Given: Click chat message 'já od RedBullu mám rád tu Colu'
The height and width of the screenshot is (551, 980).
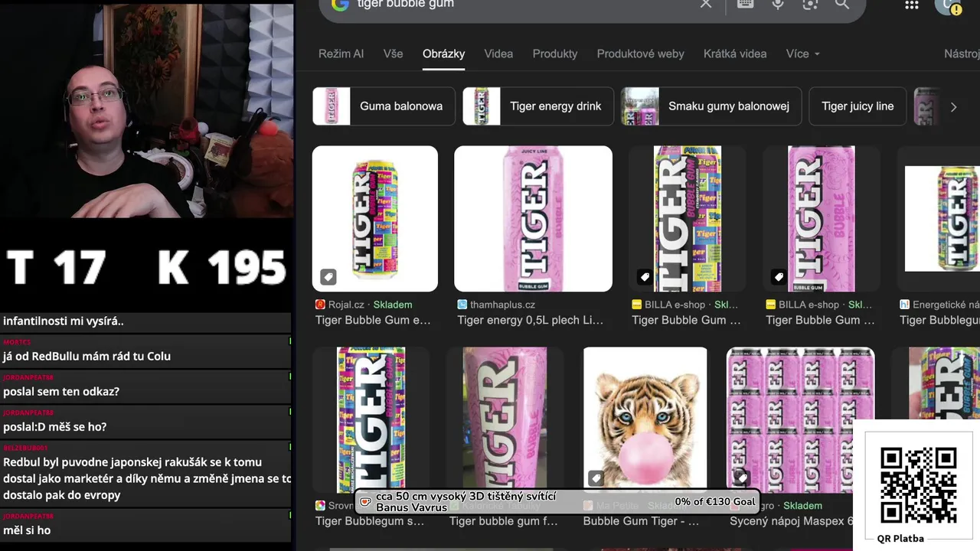Looking at the screenshot, I should coord(87,356).
